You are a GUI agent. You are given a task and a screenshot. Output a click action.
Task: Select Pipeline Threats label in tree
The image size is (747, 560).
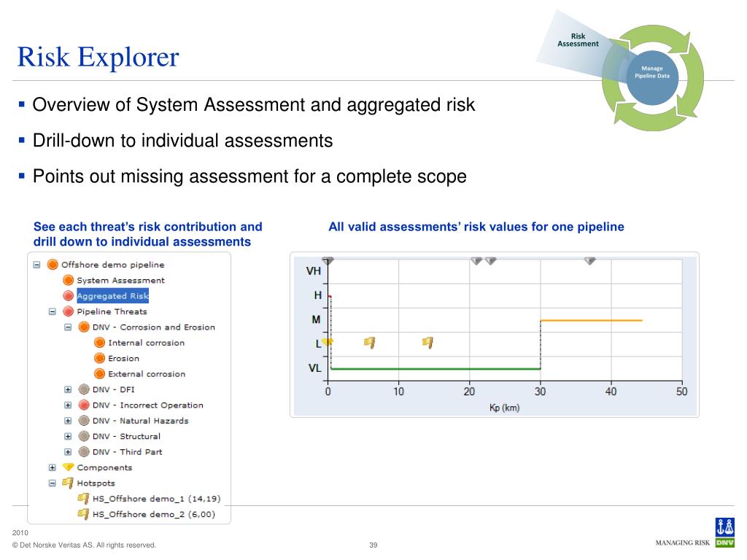[x=112, y=311]
